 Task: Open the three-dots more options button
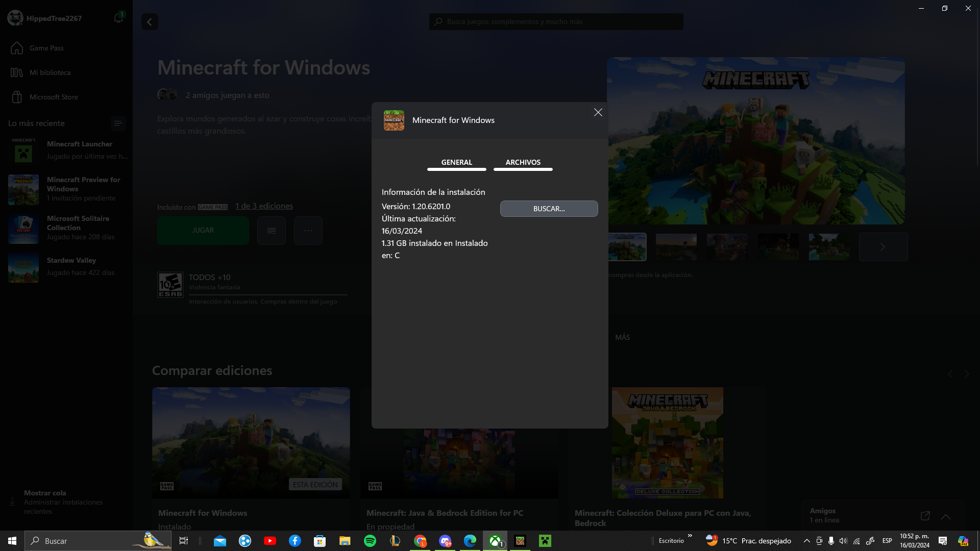coord(308,231)
